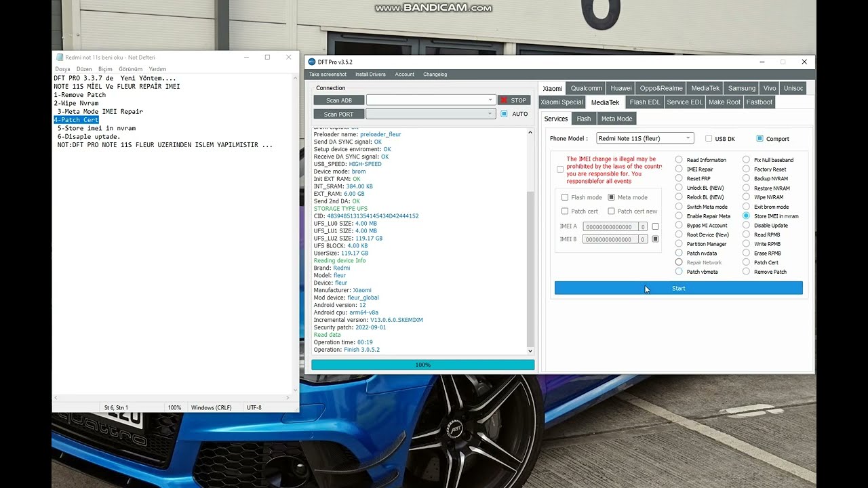The image size is (868, 488).
Task: Select the Store IMEI in nvram option
Action: pos(746,216)
